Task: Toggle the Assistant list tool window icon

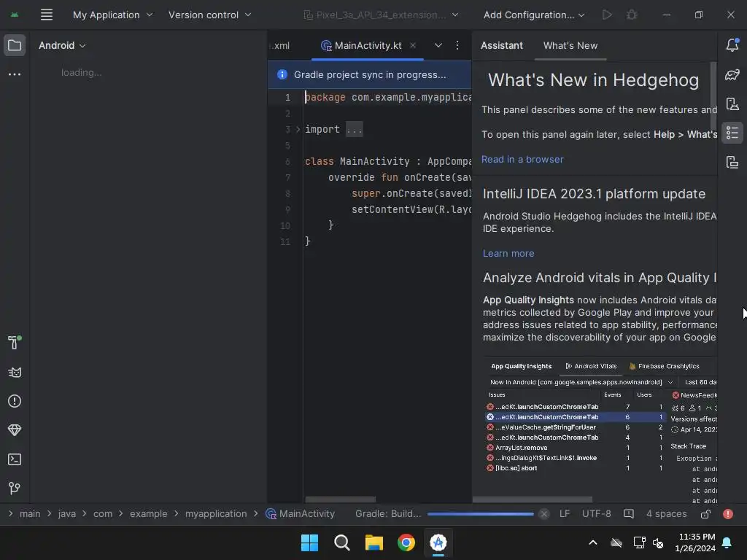Action: [x=732, y=133]
